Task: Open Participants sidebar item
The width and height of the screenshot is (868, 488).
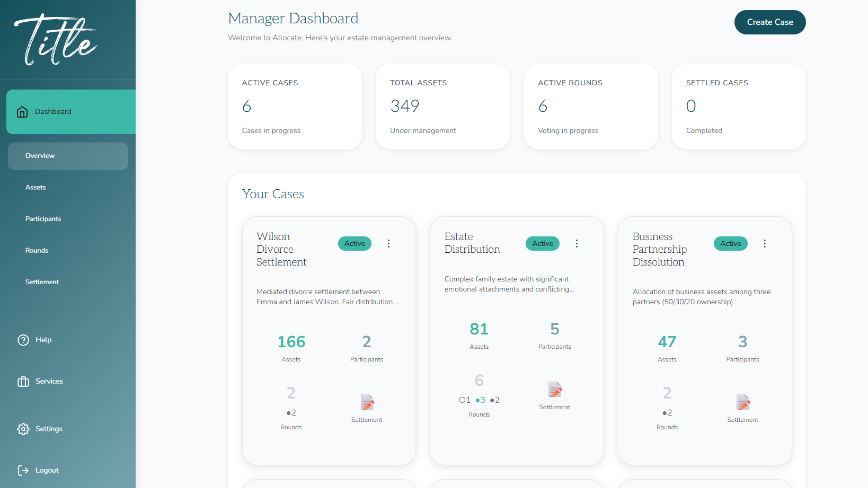Action: pyautogui.click(x=43, y=219)
